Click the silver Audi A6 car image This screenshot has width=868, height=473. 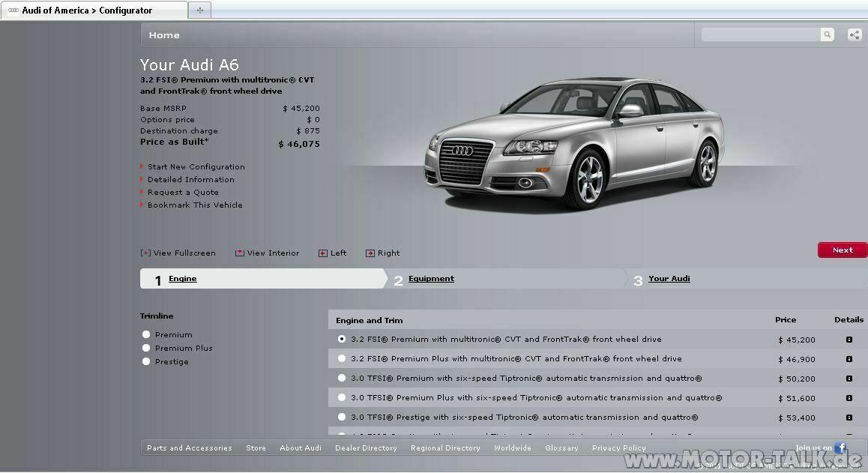pyautogui.click(x=574, y=143)
